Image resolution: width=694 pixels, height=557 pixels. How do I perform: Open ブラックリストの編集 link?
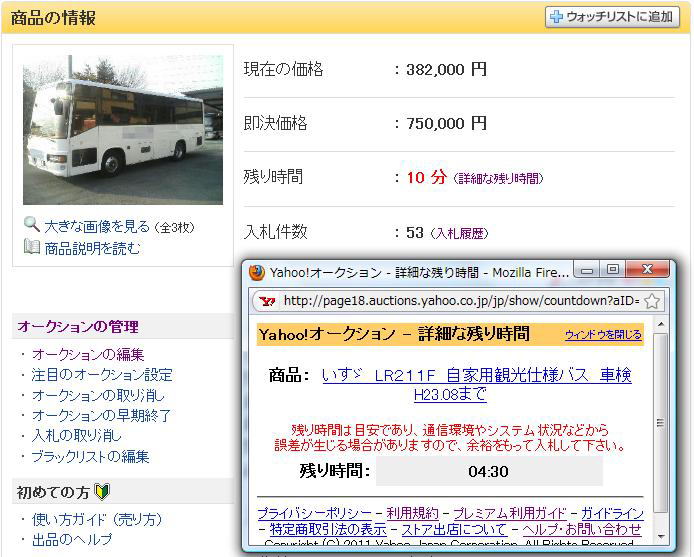click(90, 456)
